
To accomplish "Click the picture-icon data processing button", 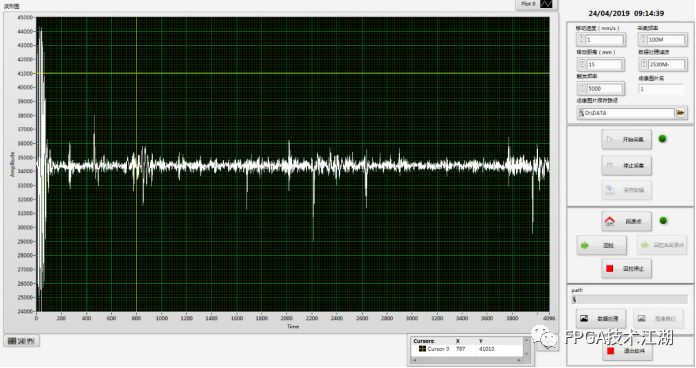I will point(601,318).
